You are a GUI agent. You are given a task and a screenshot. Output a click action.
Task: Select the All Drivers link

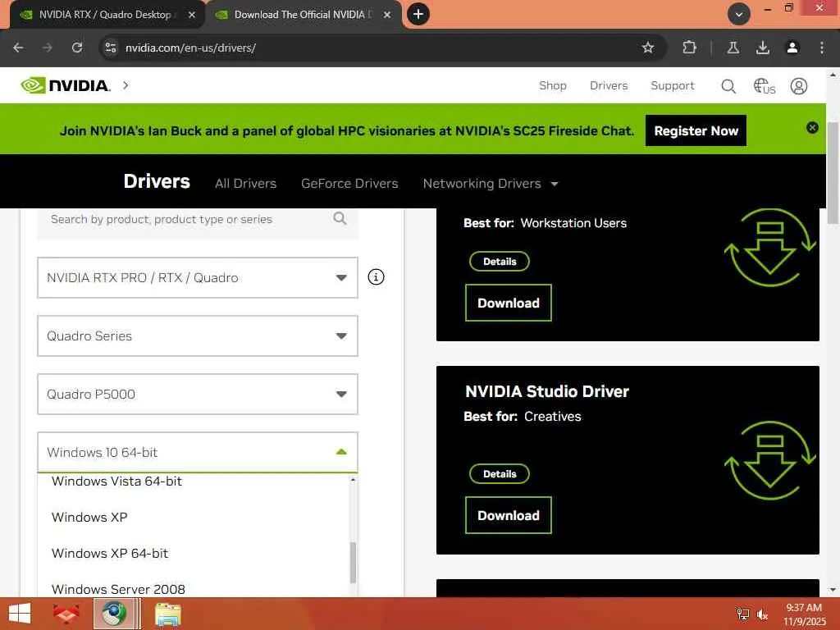[x=246, y=183]
